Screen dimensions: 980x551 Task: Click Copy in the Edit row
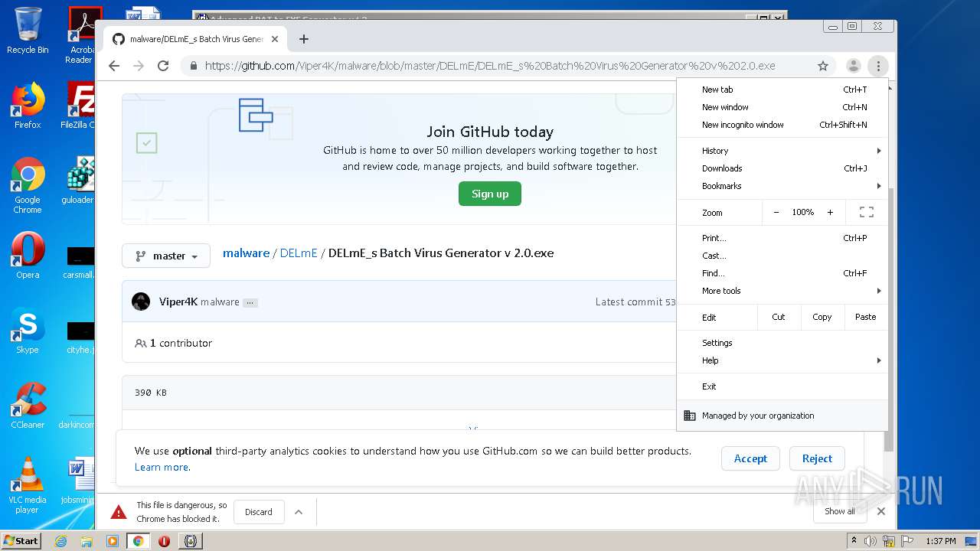tap(822, 317)
